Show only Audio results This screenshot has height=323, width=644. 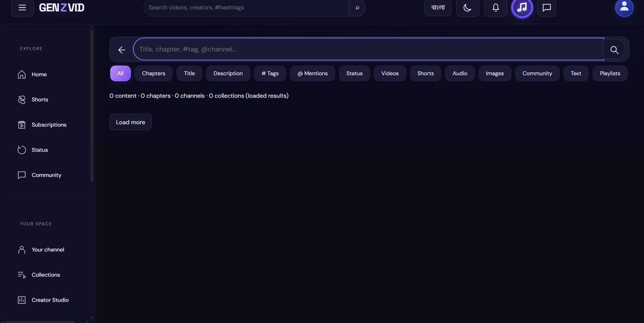coord(460,73)
